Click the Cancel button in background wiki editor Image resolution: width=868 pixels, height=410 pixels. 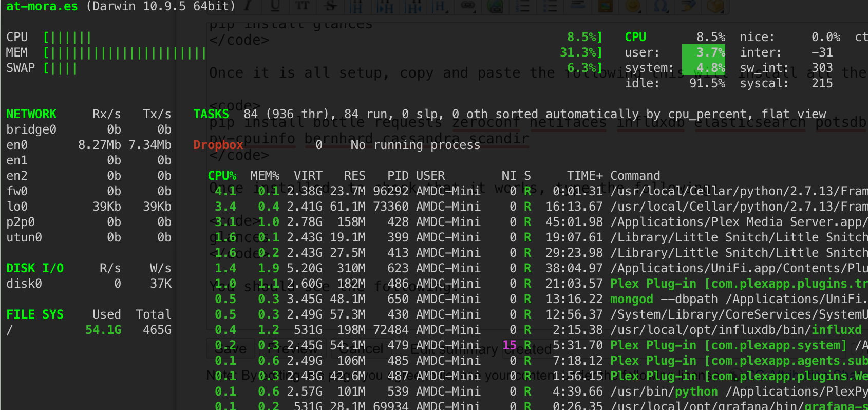point(362,349)
